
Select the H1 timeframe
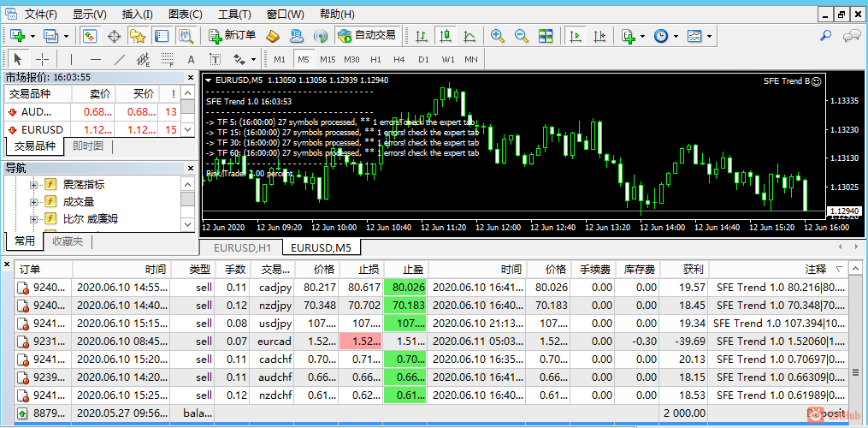click(376, 59)
